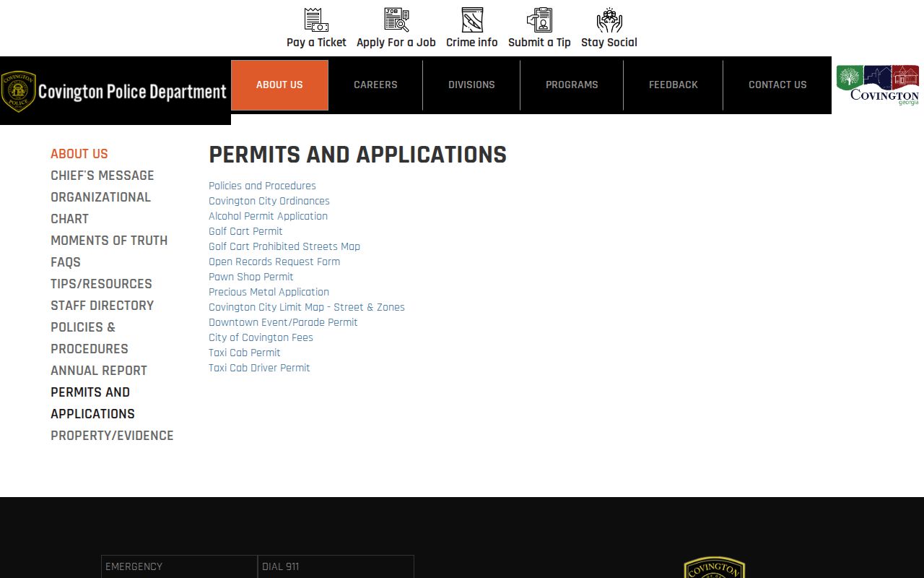Click the Covington Police Department title
The image size is (924, 578).
click(x=132, y=92)
